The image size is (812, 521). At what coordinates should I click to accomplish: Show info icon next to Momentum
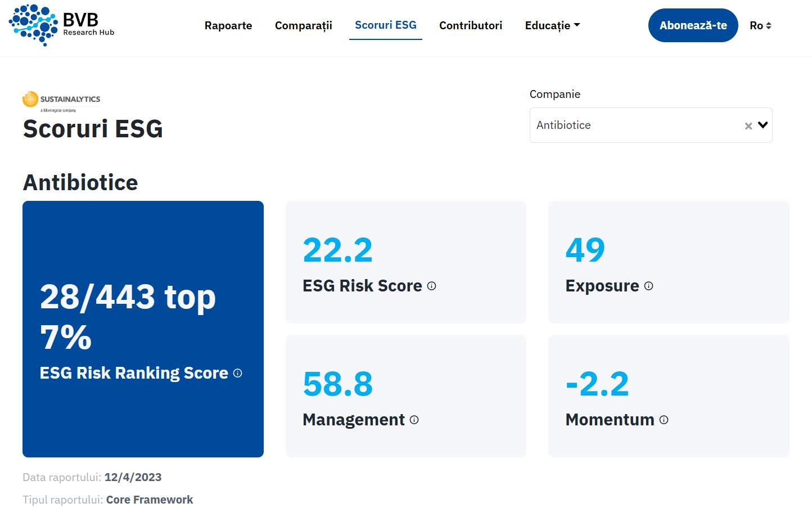pos(664,420)
